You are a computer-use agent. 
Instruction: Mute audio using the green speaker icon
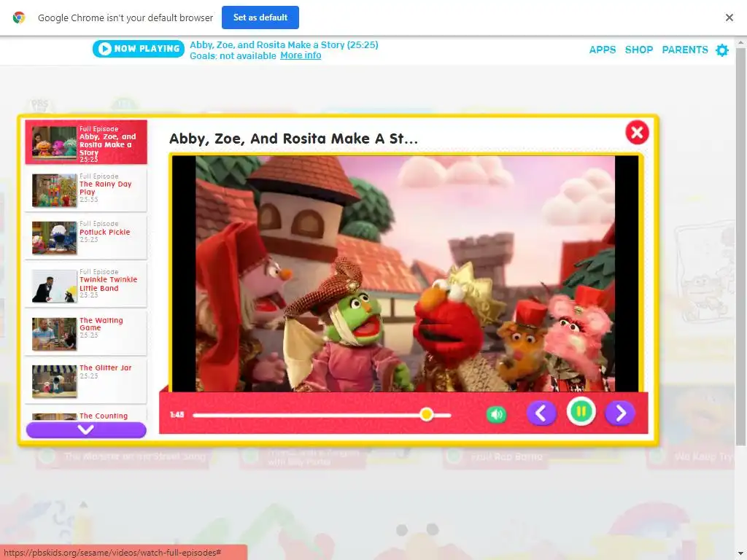click(x=496, y=414)
